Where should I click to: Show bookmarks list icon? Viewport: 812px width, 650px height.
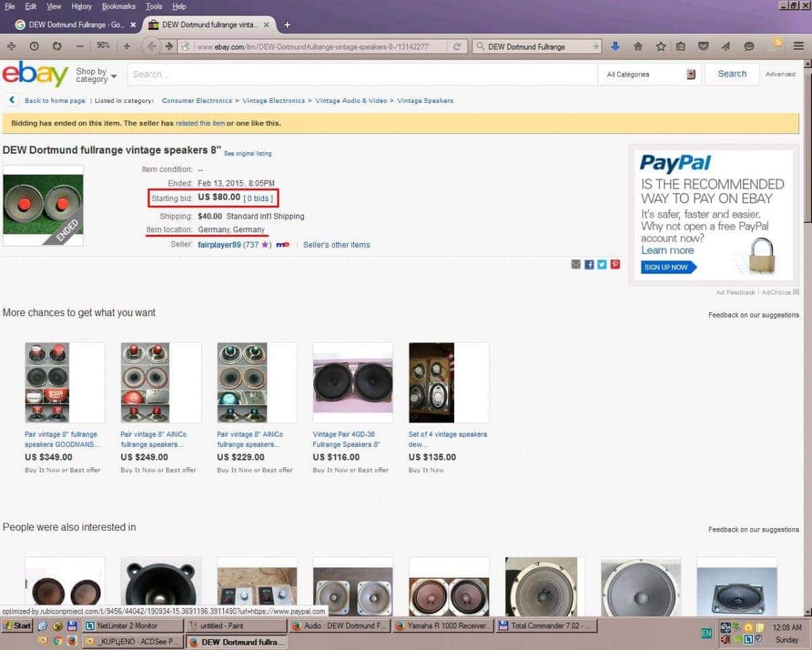(x=681, y=46)
